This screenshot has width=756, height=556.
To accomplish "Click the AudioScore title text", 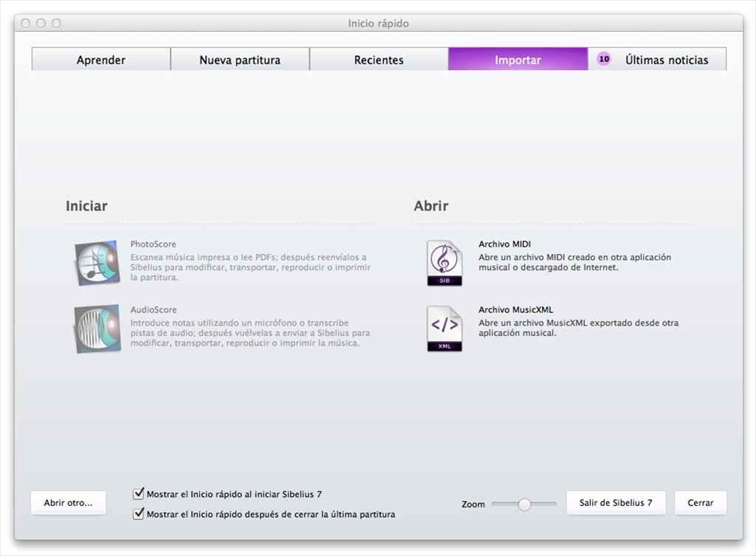I will (x=154, y=309).
